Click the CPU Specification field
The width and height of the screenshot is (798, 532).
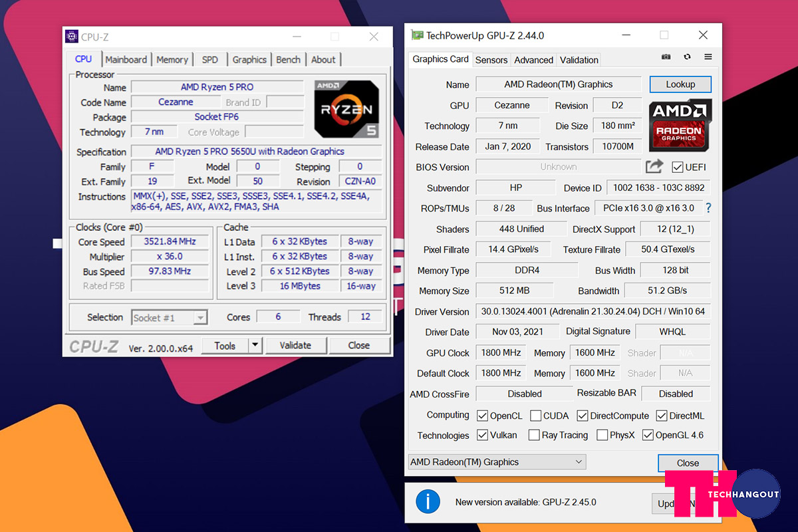pyautogui.click(x=256, y=152)
